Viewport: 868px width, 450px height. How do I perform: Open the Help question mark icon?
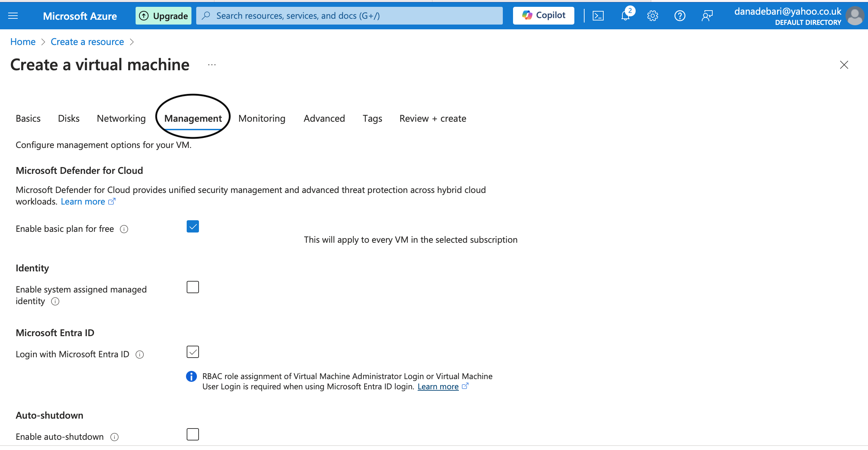click(680, 16)
